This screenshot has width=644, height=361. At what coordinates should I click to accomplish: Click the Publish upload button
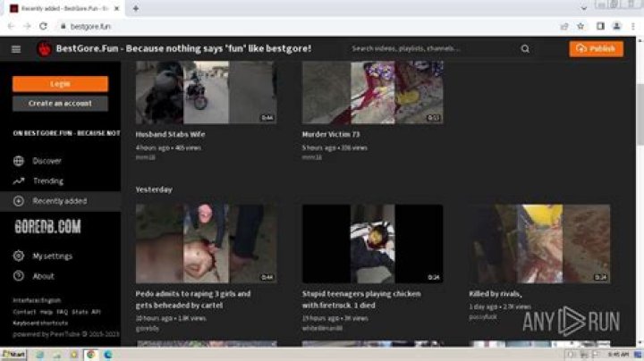[x=596, y=48]
